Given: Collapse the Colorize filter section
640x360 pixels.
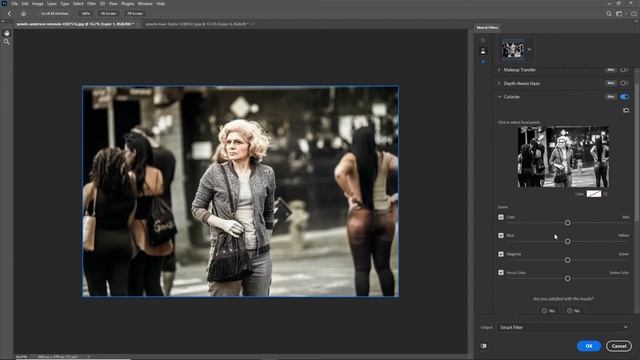Looking at the screenshot, I should pyautogui.click(x=499, y=97).
